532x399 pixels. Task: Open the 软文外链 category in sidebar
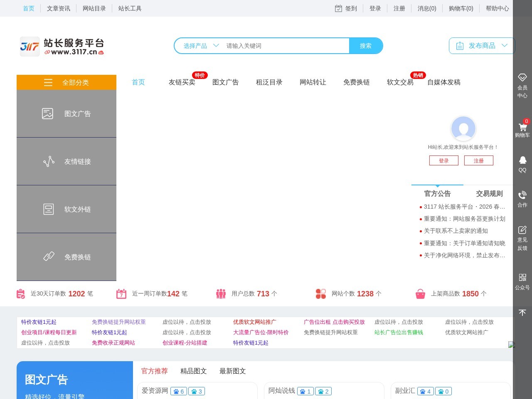(66, 209)
